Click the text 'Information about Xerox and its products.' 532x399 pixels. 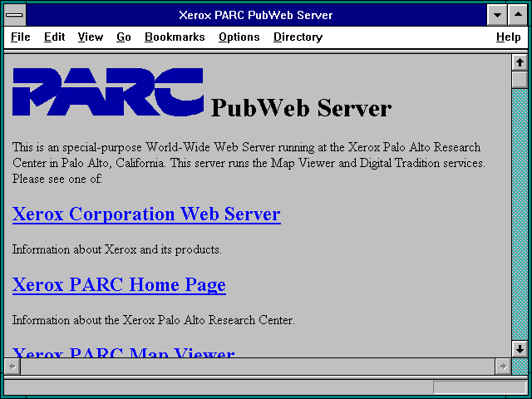[x=117, y=249]
